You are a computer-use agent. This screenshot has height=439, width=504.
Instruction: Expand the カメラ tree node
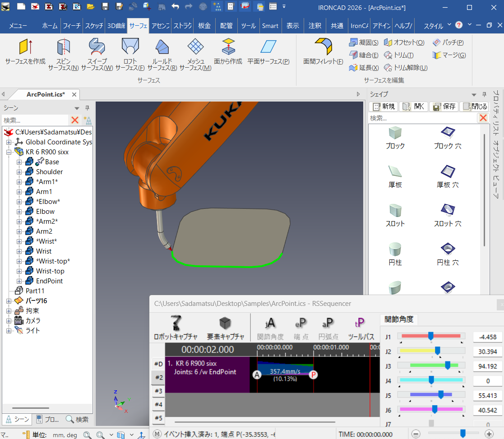9,321
